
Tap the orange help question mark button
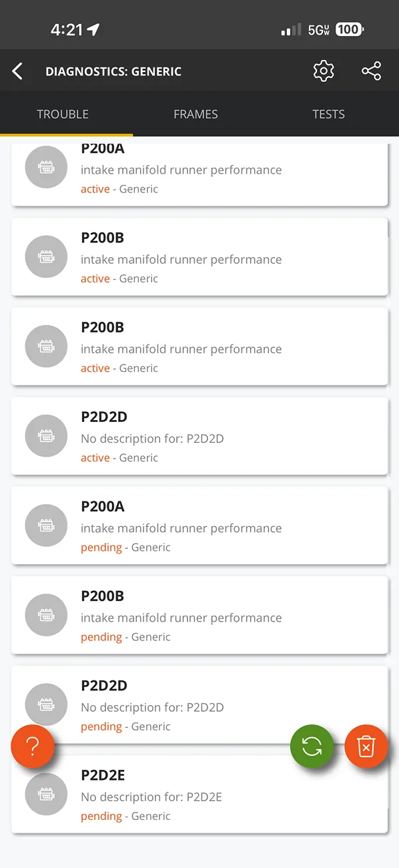(x=32, y=746)
